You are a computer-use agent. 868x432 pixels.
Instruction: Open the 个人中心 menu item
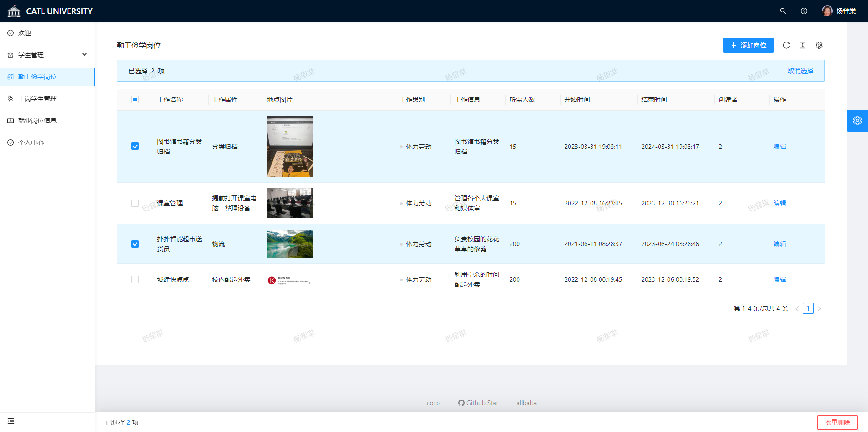coord(47,142)
